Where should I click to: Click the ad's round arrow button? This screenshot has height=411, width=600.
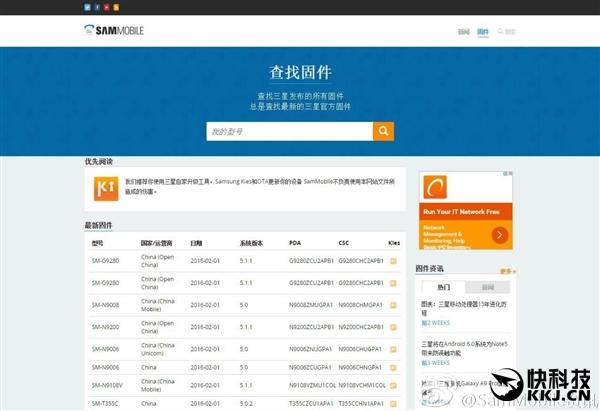[x=500, y=235]
